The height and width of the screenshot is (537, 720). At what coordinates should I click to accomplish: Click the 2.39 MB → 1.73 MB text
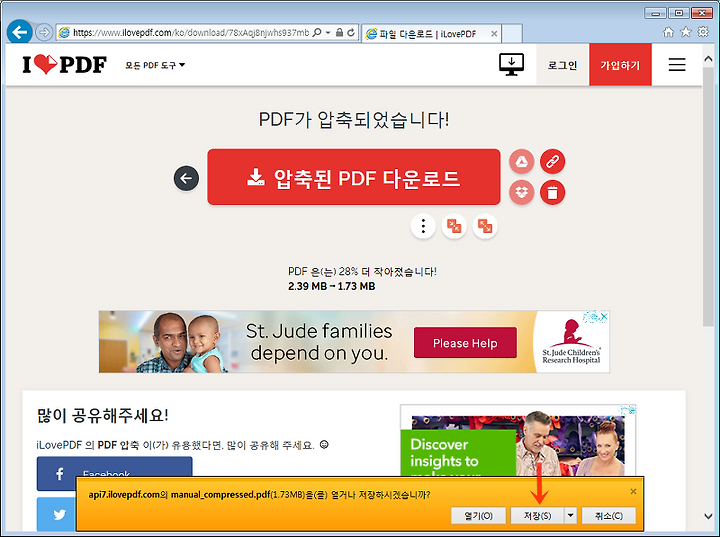pyautogui.click(x=332, y=286)
